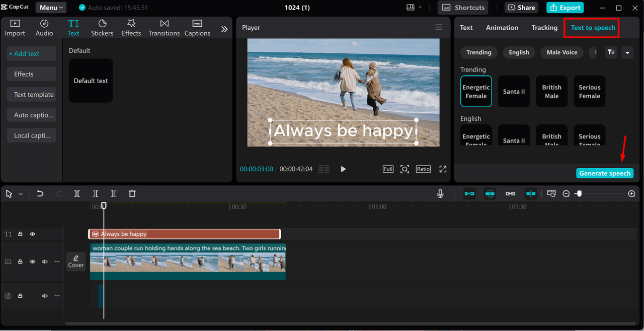Switch to the Text inspector tab
Screen dimensions: 644x331
pos(466,28)
